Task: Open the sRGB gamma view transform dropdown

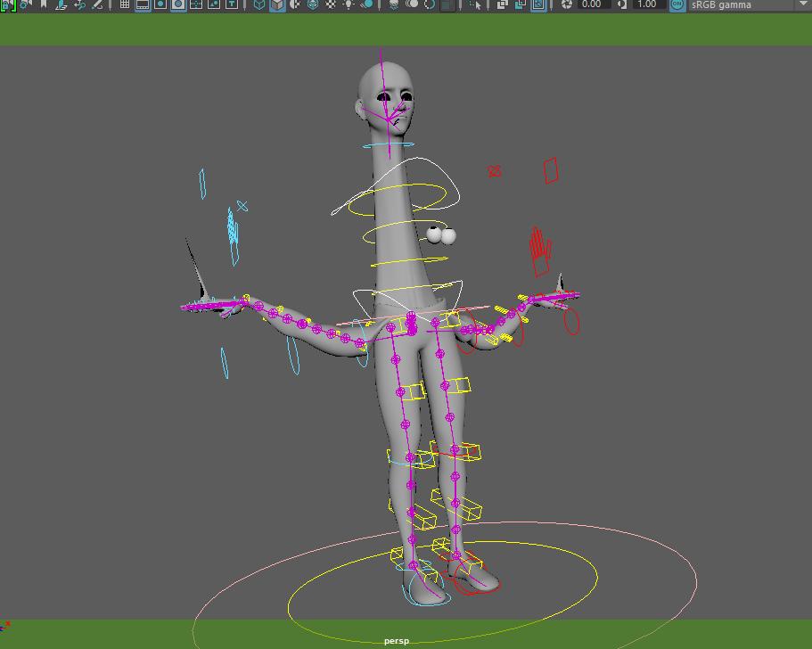Action: pos(750,4)
